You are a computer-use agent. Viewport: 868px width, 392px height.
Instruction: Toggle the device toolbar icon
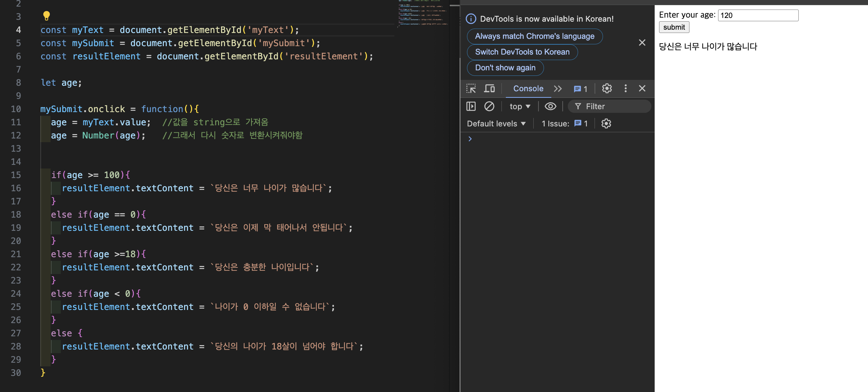tap(489, 89)
